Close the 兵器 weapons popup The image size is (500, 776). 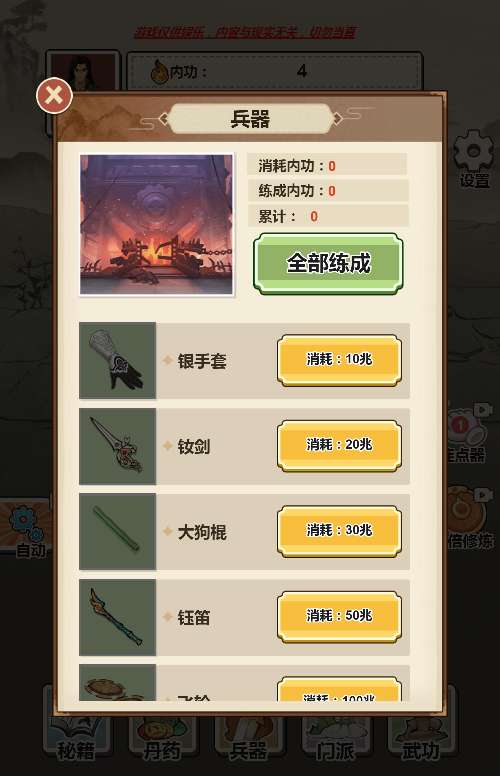[x=54, y=96]
